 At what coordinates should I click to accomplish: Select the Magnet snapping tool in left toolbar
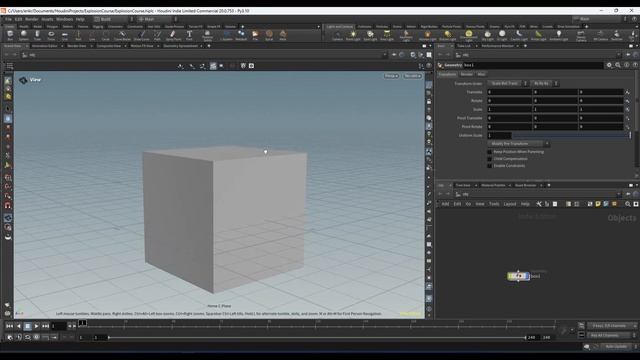pos(8,205)
